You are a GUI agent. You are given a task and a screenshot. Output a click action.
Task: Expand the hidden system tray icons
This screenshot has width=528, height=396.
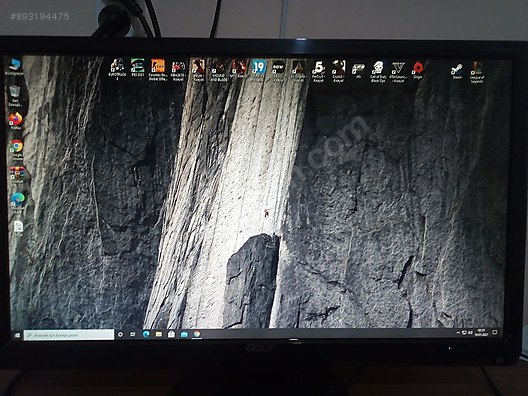click(x=458, y=333)
